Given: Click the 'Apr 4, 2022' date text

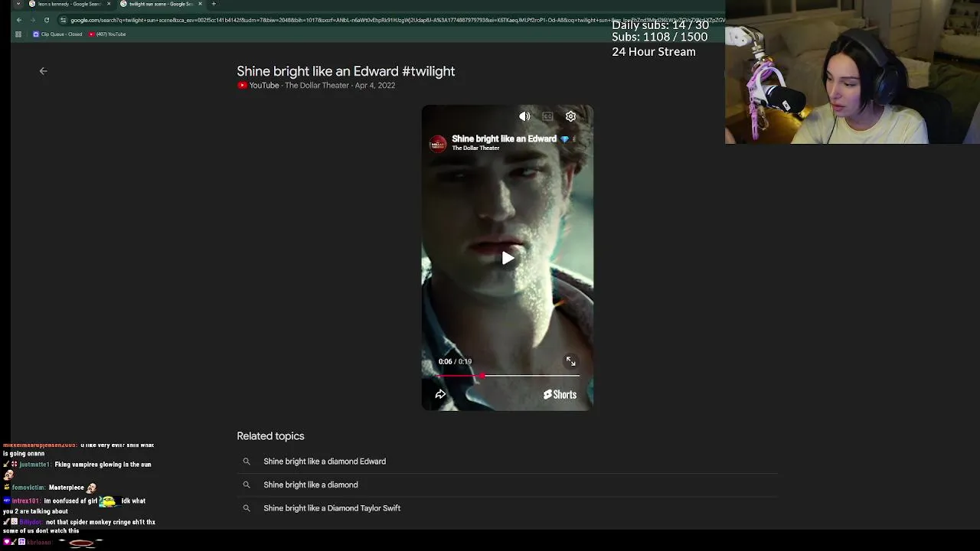Looking at the screenshot, I should [x=375, y=86].
